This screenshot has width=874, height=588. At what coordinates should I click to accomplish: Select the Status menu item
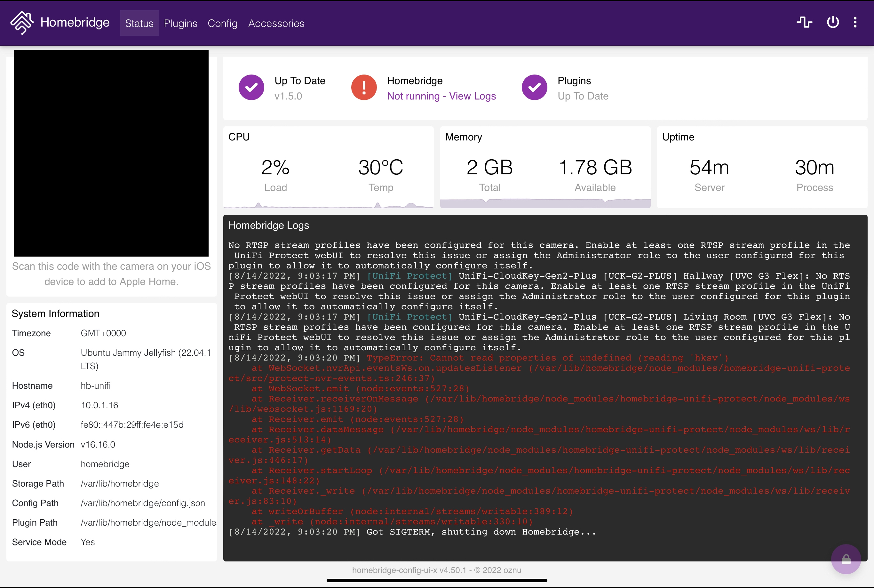point(139,23)
